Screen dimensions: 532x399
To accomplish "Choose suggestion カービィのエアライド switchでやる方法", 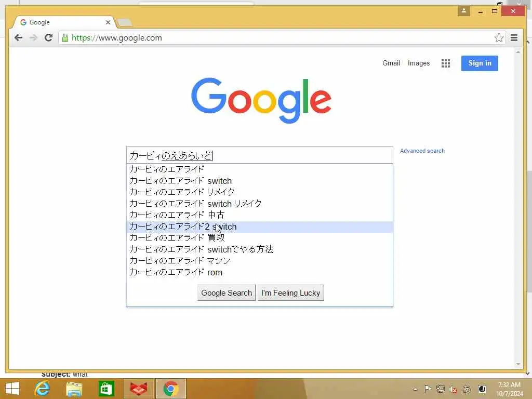I will [260, 249].
